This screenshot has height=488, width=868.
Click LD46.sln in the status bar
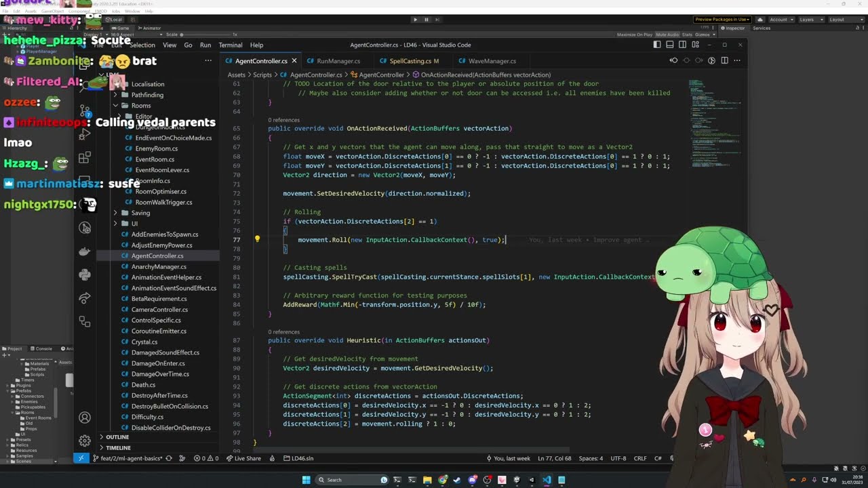click(298, 458)
